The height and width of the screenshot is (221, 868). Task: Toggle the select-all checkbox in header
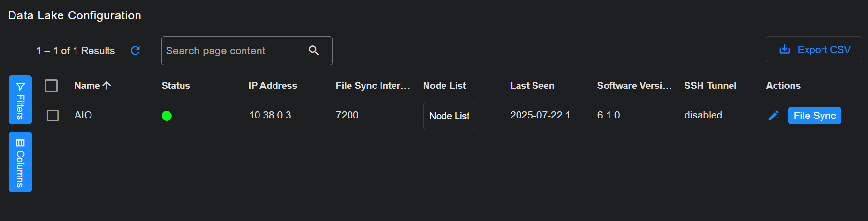[x=51, y=86]
